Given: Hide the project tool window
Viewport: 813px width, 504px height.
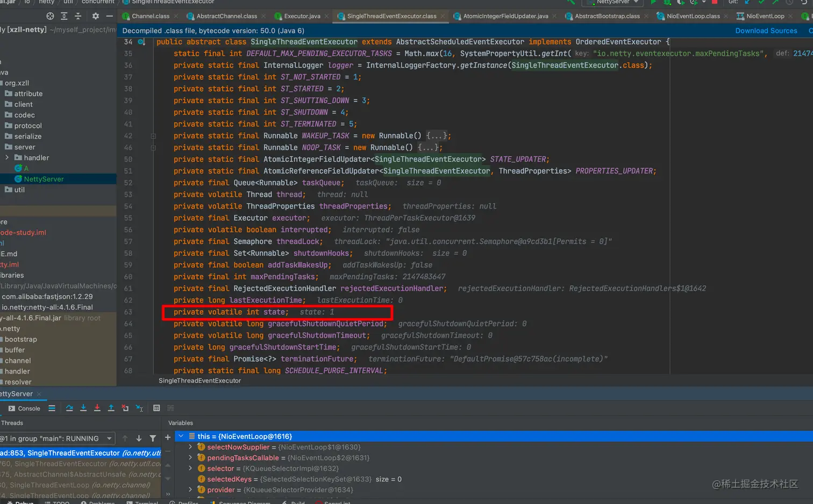Looking at the screenshot, I should (x=109, y=16).
